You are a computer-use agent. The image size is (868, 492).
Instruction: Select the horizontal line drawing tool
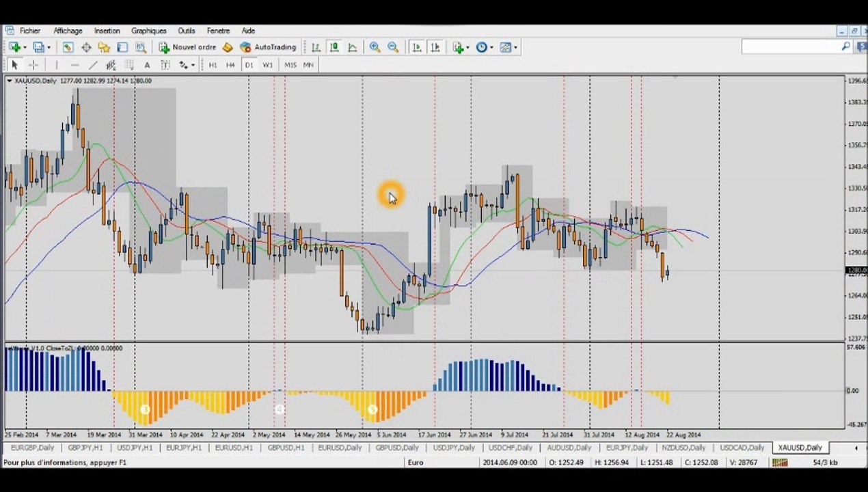click(74, 65)
